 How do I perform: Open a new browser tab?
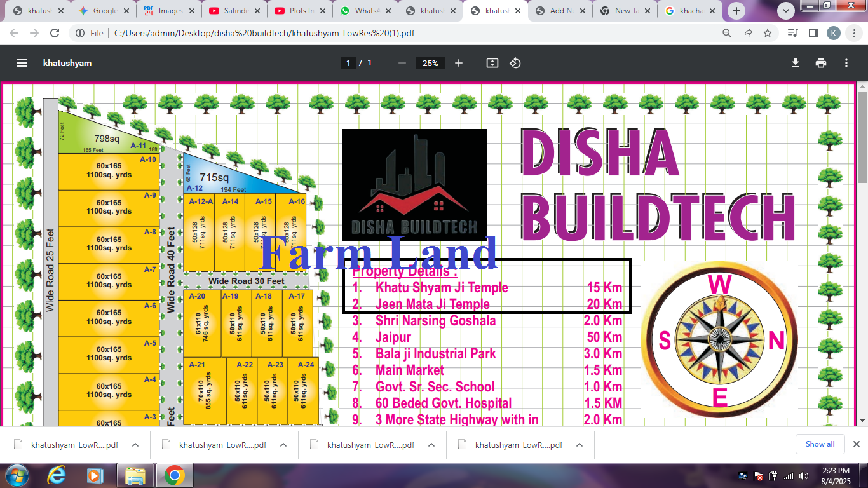(735, 10)
